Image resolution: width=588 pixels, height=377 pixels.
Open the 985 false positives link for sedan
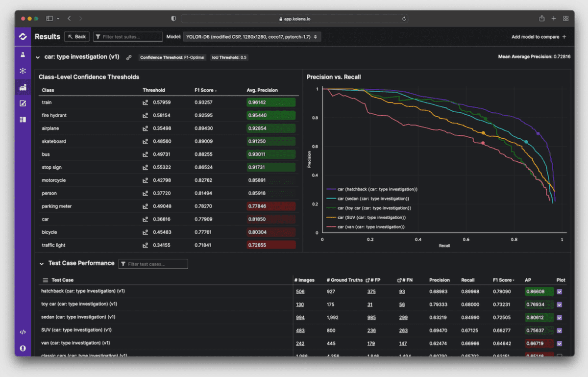(x=371, y=318)
